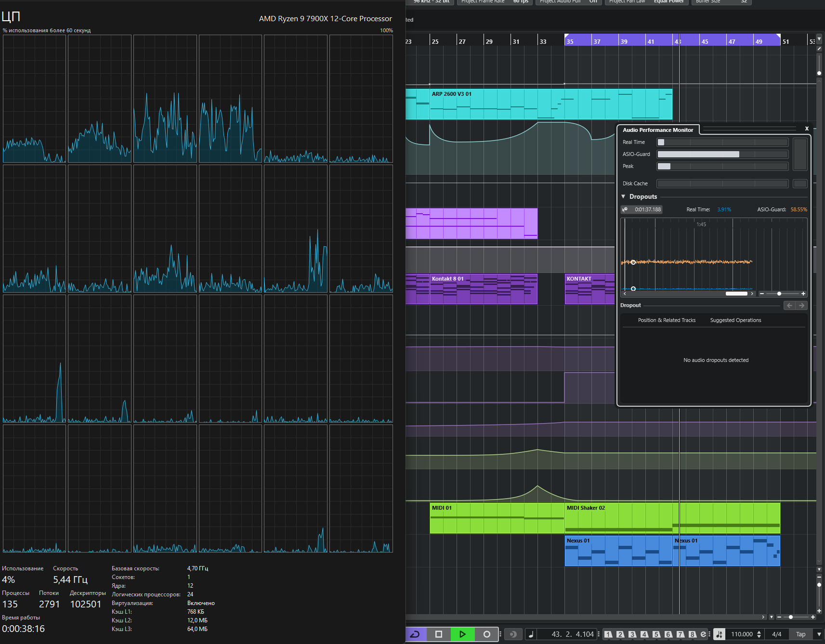The width and height of the screenshot is (825, 644).
Task: Click the Tap tempo button
Action: coord(800,634)
